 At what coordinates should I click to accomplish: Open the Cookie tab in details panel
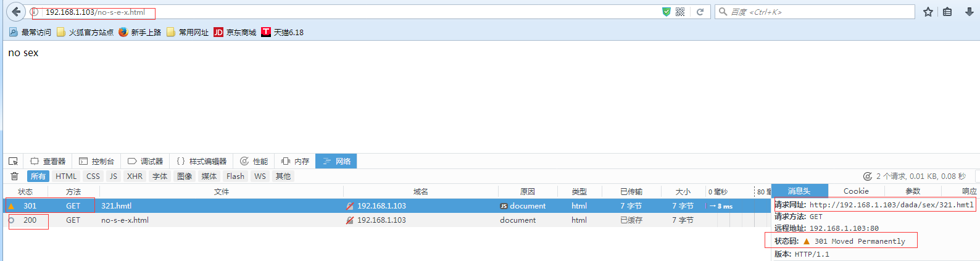855,191
